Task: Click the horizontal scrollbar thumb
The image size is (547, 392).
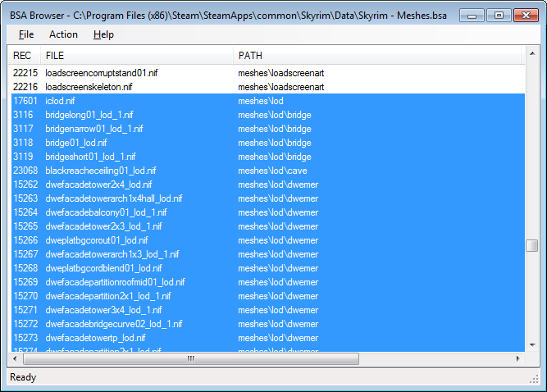Action: click(191, 358)
